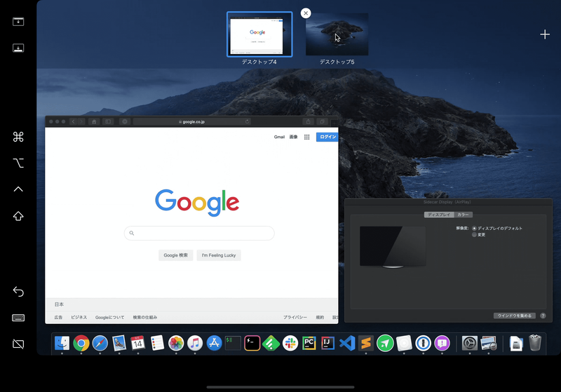Open the 広告 footer link
Screen dimensions: 561x392
click(x=58, y=317)
